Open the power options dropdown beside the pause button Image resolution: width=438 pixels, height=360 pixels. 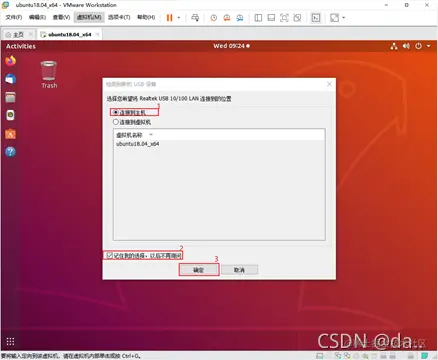coord(179,18)
